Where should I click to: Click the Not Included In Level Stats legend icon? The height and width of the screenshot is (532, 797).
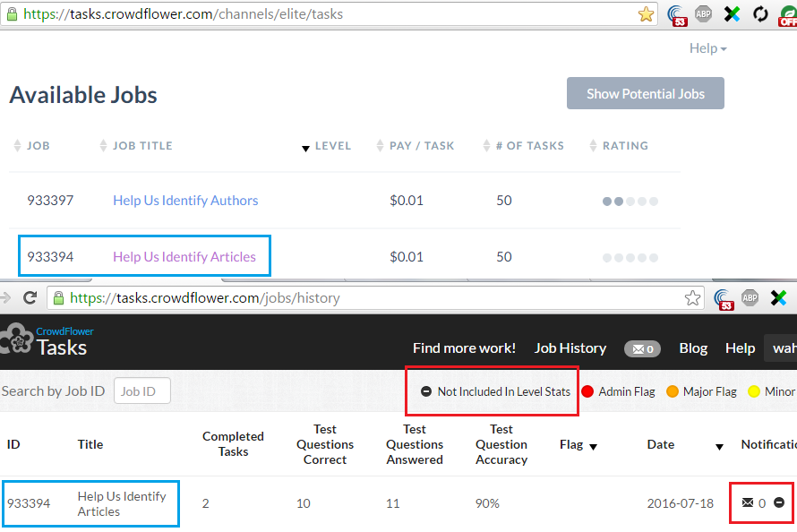coord(426,391)
